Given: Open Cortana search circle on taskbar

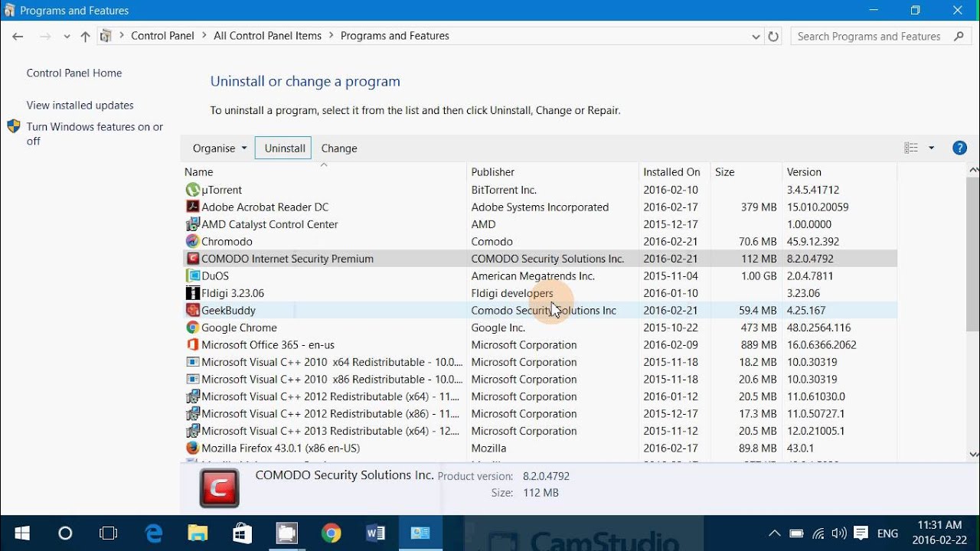Looking at the screenshot, I should pyautogui.click(x=65, y=533).
